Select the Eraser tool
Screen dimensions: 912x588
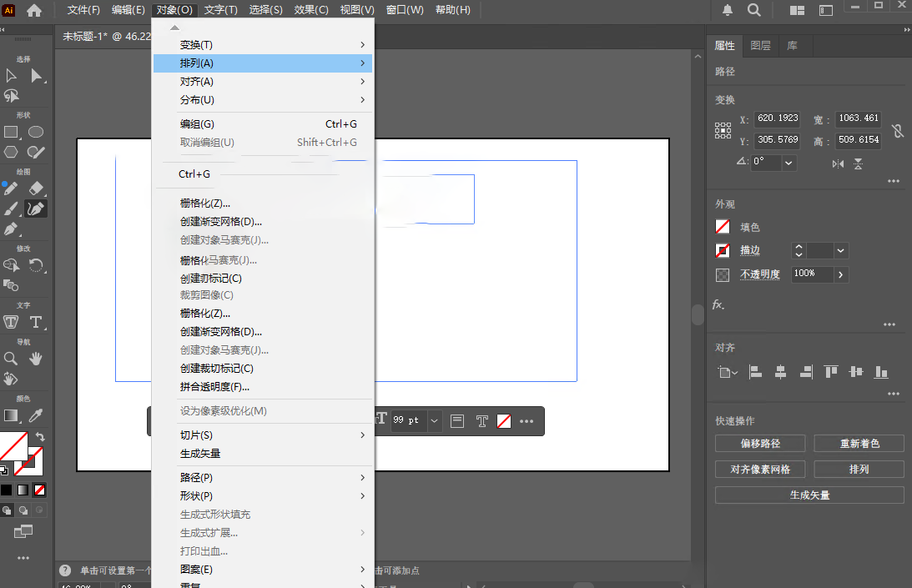click(x=36, y=188)
